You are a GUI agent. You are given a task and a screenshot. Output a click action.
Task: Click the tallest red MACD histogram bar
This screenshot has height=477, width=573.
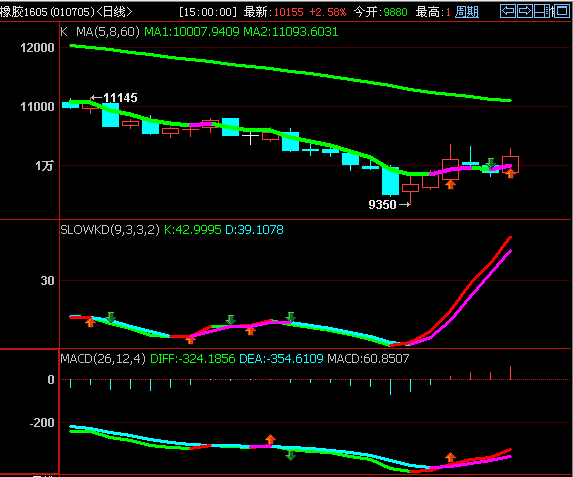[511, 373]
